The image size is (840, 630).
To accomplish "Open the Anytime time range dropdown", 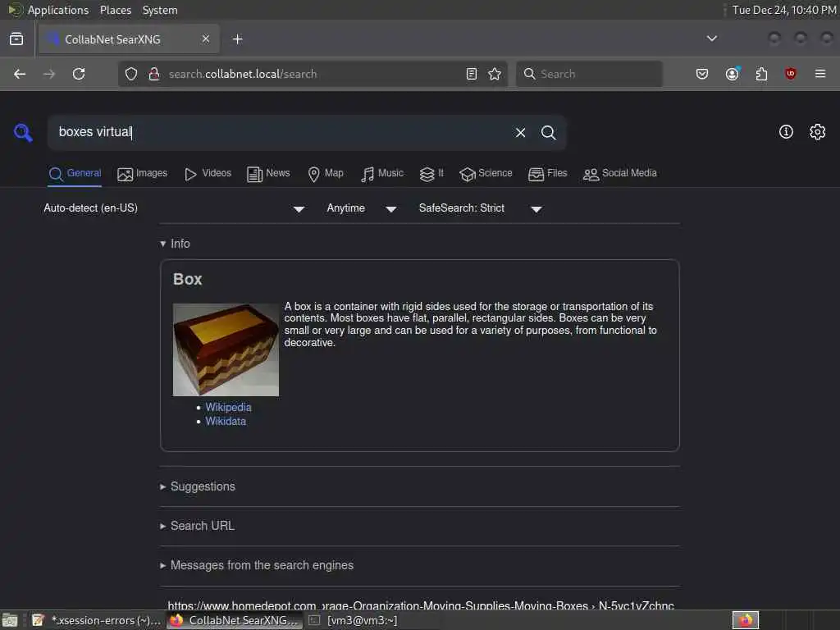I will coord(362,208).
